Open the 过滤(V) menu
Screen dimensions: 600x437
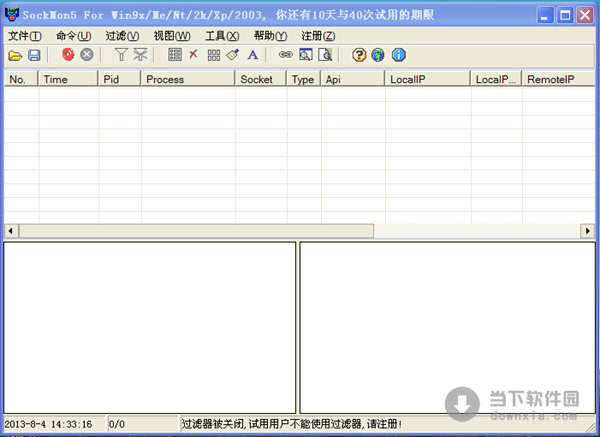(122, 36)
